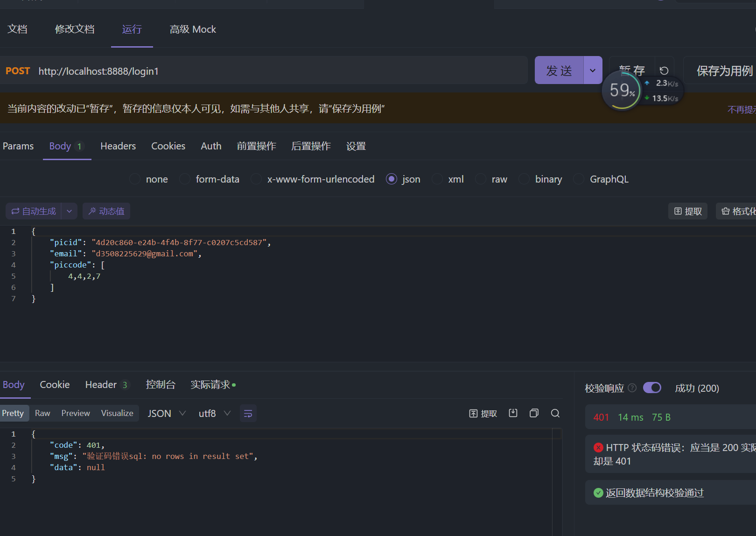This screenshot has width=756, height=536.
Task: Open the request Headers tab
Action: tap(118, 146)
